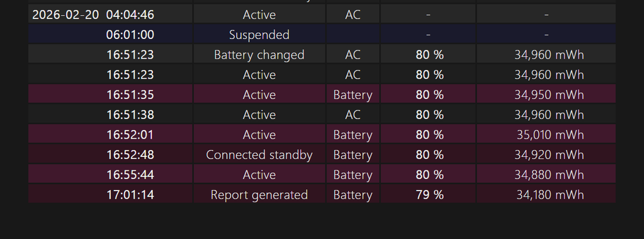The width and height of the screenshot is (644, 239).
Task: Select the 35,010 mWh capacity value
Action: click(550, 134)
